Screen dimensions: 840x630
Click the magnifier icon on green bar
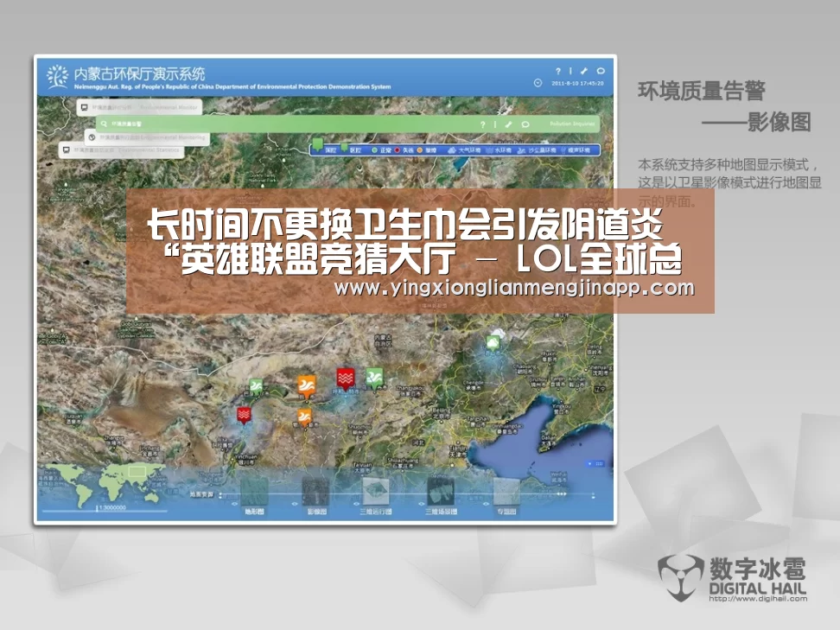tap(104, 124)
